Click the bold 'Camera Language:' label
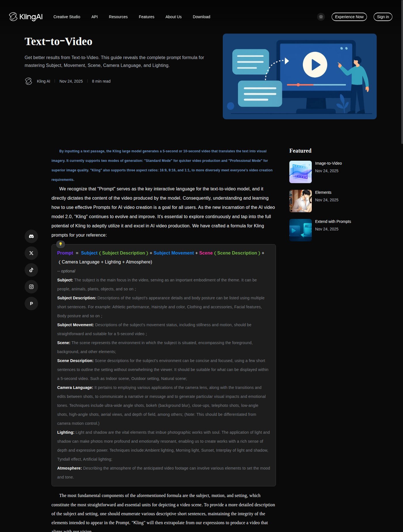Screen dimensions: 403x532 click(75, 387)
